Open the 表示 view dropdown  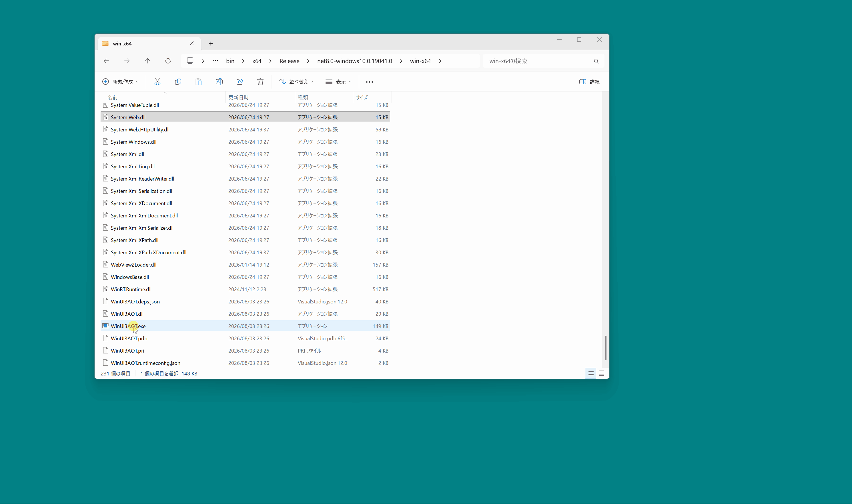[338, 81]
